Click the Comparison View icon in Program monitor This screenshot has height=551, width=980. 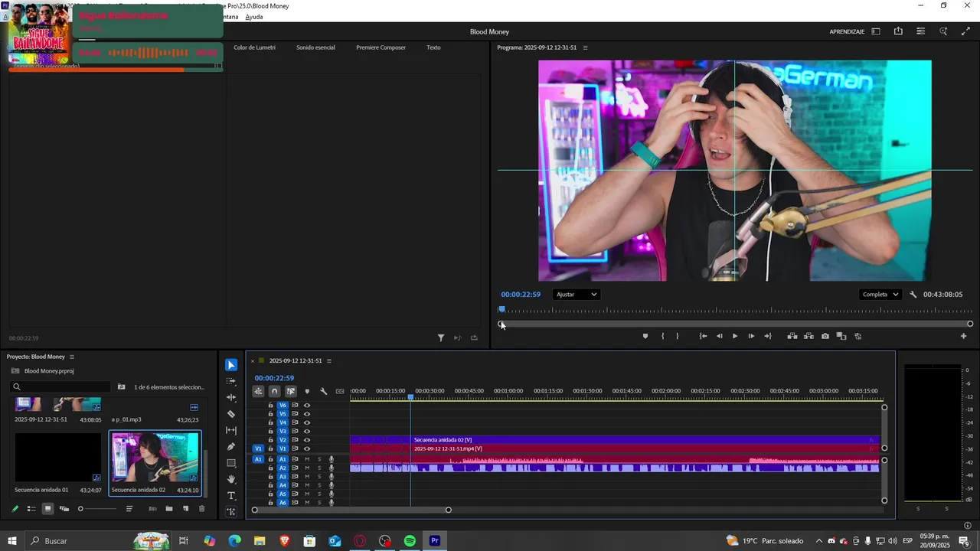click(x=841, y=336)
